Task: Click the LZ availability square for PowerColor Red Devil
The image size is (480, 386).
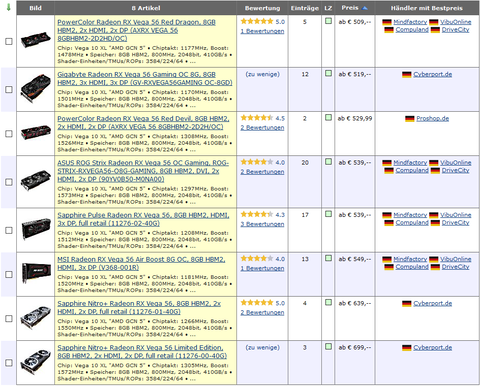Action: tap(328, 117)
